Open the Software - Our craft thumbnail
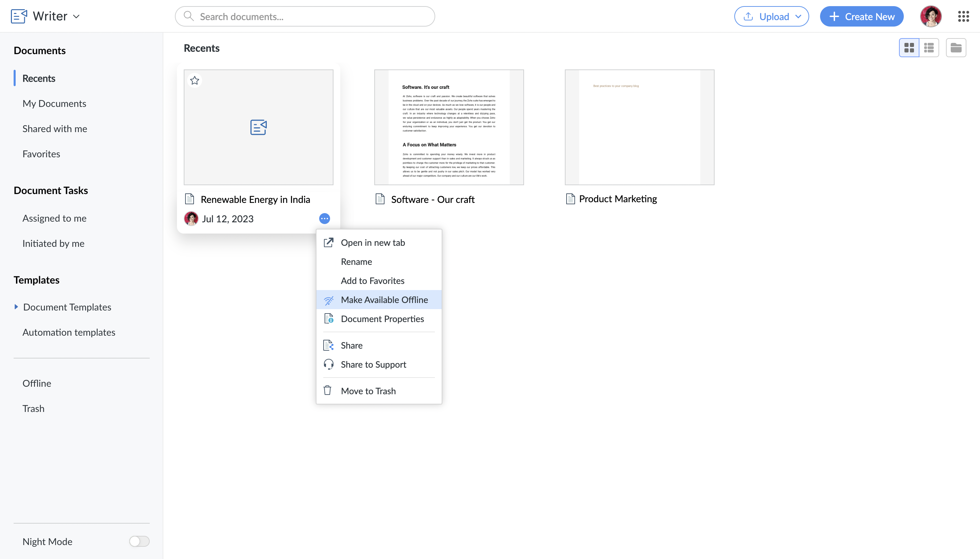 (x=449, y=127)
